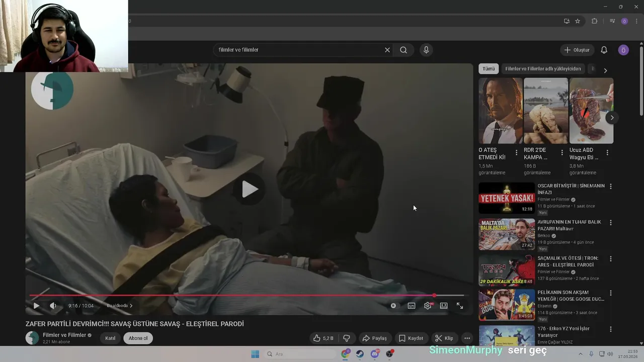Clear search text with the X icon

click(387, 50)
